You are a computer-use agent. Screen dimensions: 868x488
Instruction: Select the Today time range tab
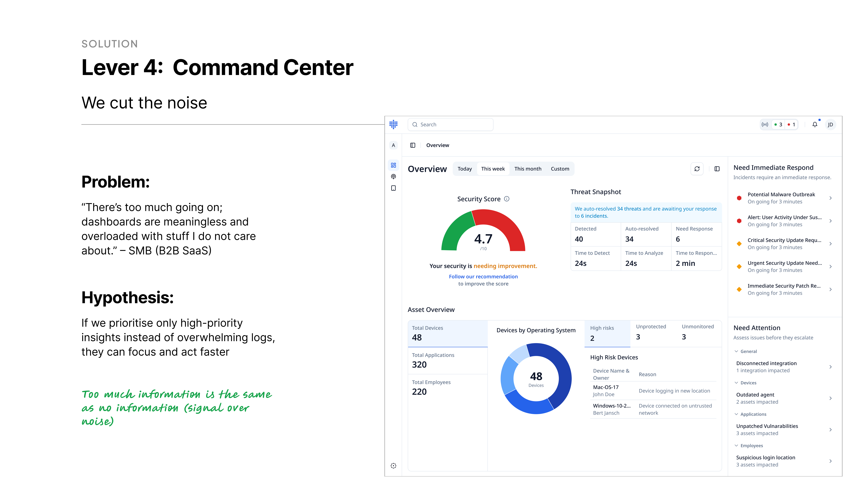click(465, 169)
